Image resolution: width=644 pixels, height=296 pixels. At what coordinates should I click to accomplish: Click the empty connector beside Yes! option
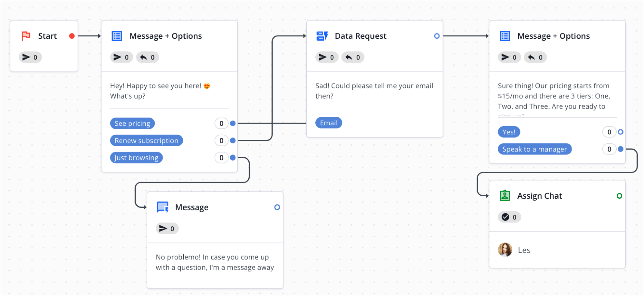pos(620,132)
